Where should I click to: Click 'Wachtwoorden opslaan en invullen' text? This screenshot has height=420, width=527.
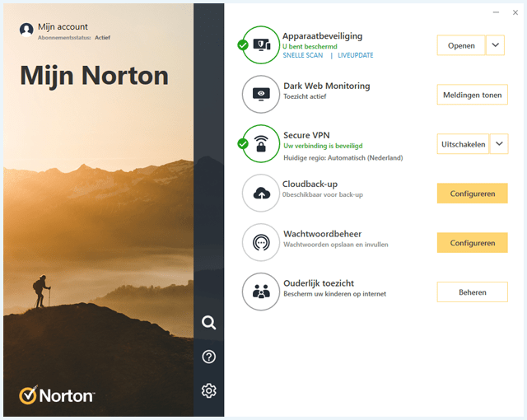[336, 245]
